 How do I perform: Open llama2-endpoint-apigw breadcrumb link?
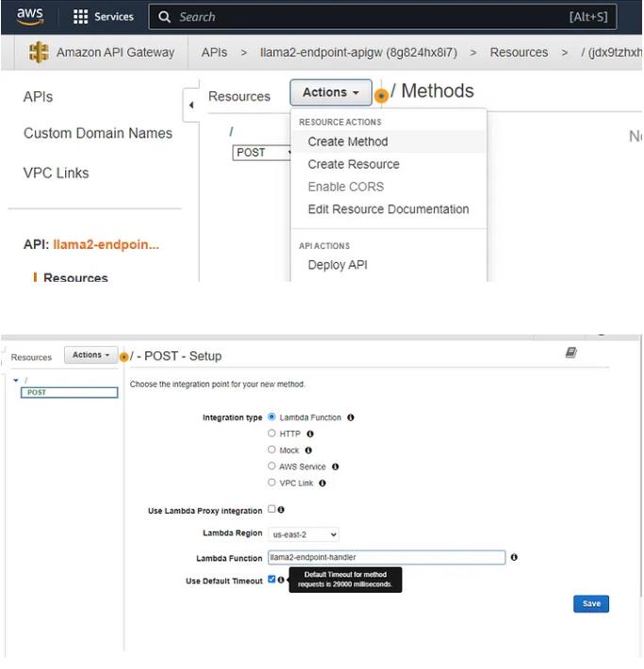coord(358,53)
